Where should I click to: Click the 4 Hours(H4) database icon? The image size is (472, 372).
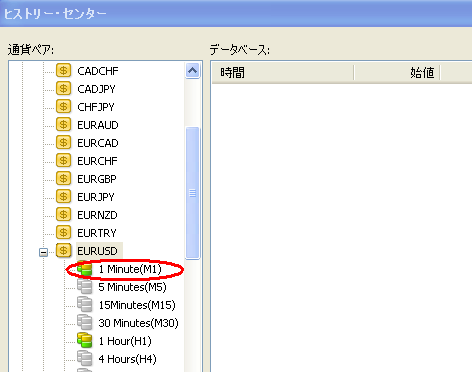pos(85,359)
